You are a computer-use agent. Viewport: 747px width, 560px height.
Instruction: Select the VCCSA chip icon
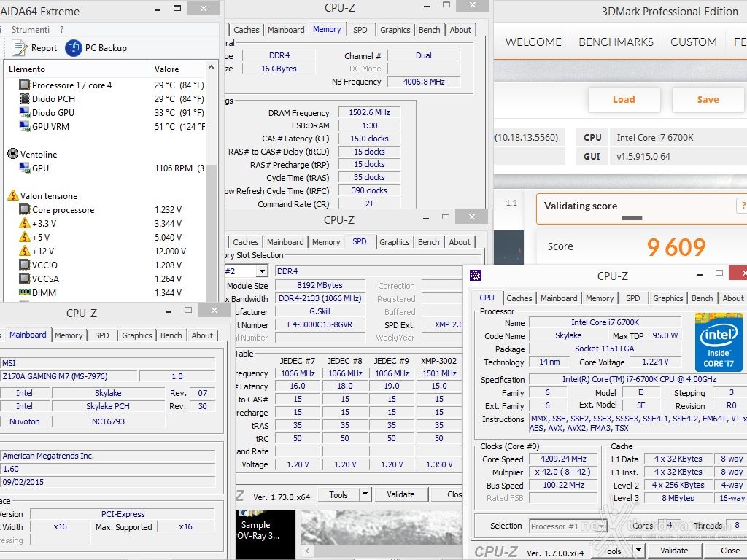tap(24, 278)
